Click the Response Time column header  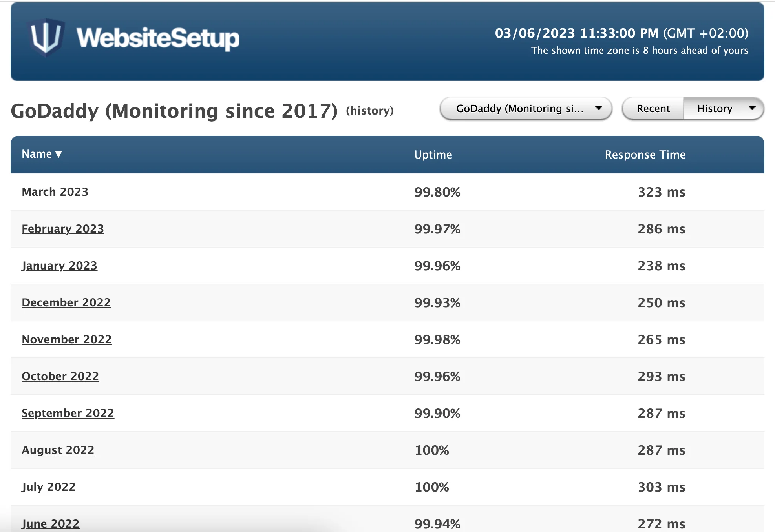coord(645,155)
